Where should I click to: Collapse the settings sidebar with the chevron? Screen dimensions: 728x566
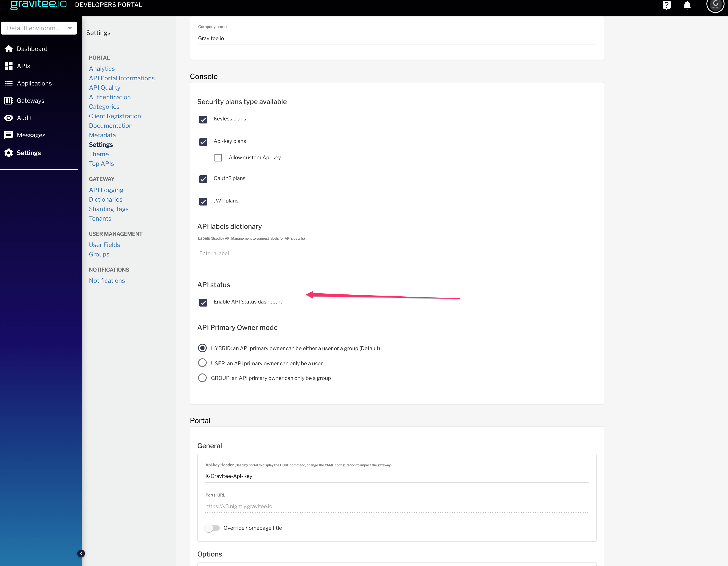click(x=81, y=553)
